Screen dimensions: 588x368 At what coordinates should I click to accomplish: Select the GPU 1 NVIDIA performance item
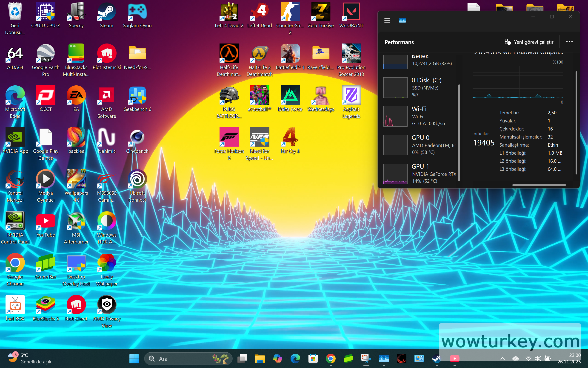pos(420,174)
